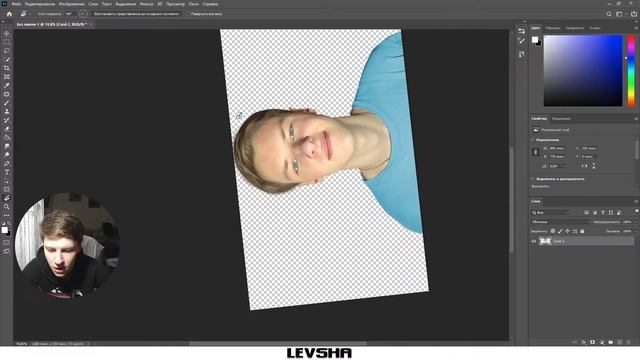Switch to the Коррекция tab
Screen dimensions: 640x360
[561, 119]
